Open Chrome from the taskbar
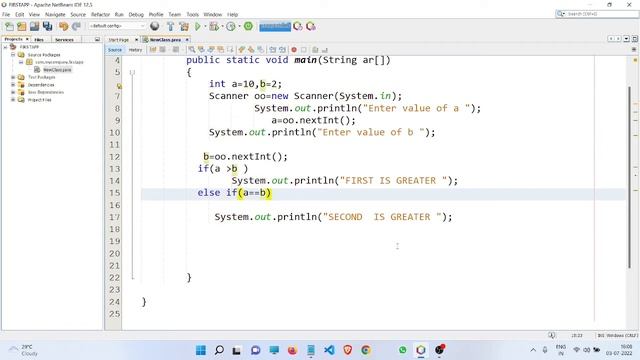This screenshot has height=360, width=640. tap(366, 350)
